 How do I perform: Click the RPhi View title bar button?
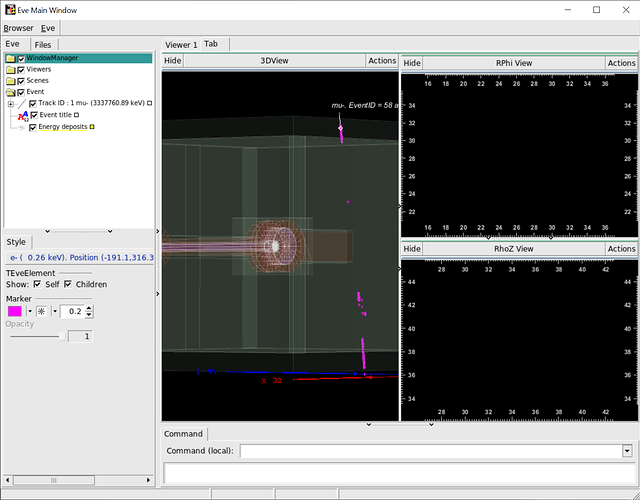[514, 63]
